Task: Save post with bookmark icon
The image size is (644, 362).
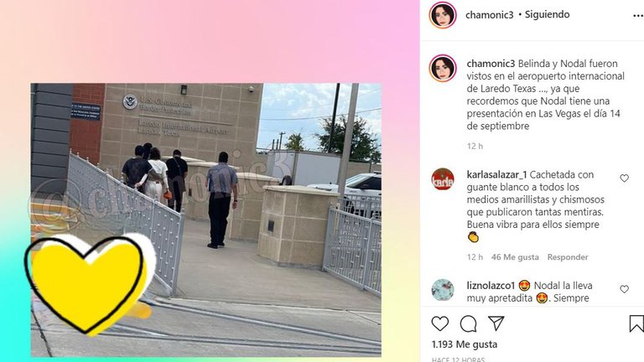Action: pos(636,323)
